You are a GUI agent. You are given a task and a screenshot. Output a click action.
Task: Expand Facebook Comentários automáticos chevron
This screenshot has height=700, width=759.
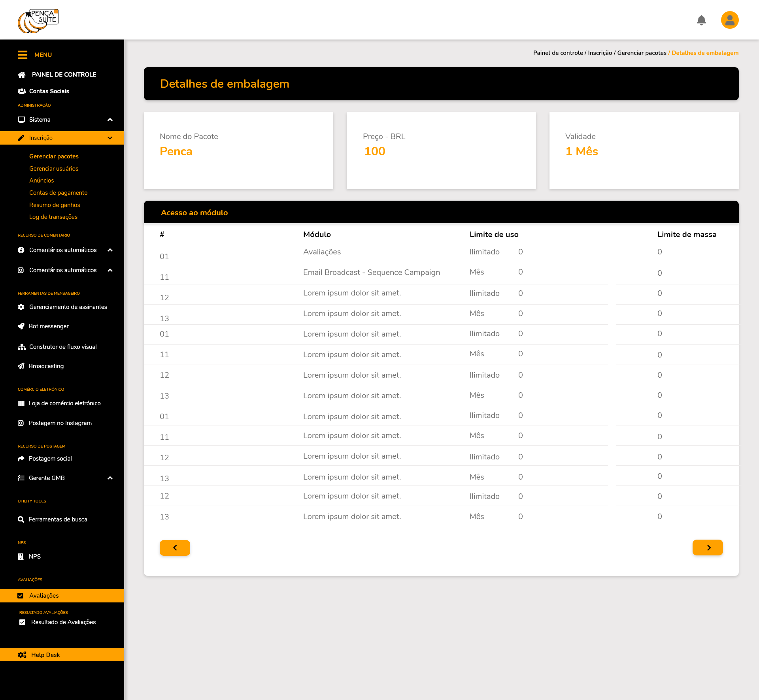click(110, 250)
